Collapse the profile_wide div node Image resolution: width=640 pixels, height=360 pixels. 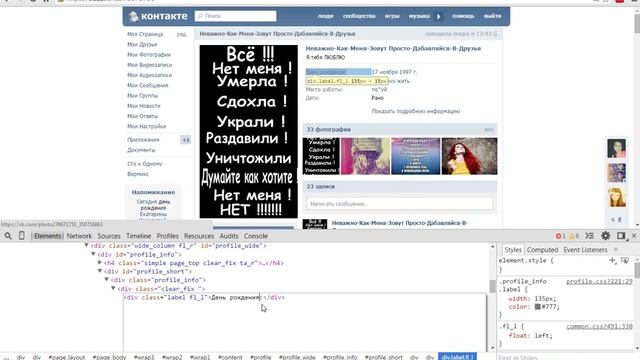[87, 245]
